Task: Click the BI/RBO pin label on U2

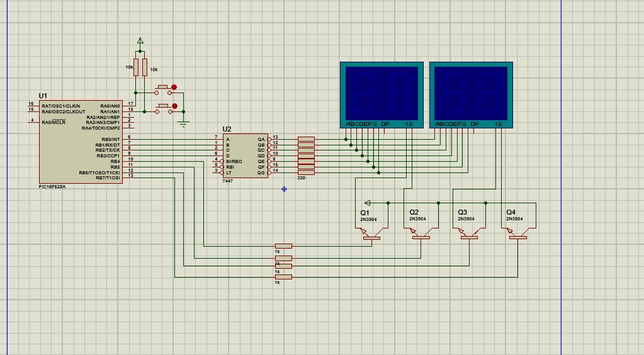Action: (x=234, y=162)
